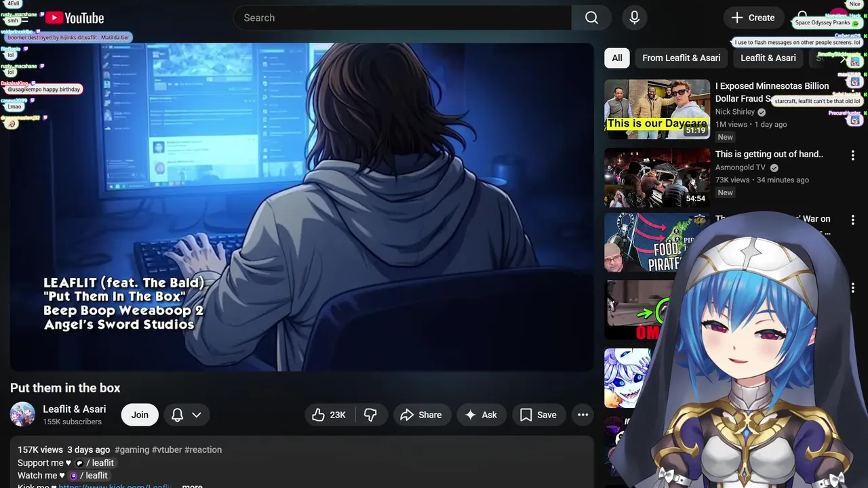Screen dimensions: 868x488
Task: Click the verified badge next to Nick Shirley
Action: coord(762,112)
